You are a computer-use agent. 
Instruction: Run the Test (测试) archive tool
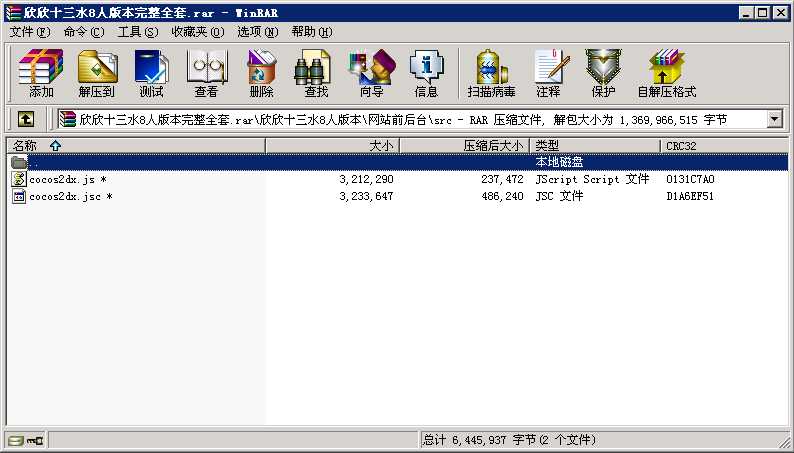coord(151,73)
